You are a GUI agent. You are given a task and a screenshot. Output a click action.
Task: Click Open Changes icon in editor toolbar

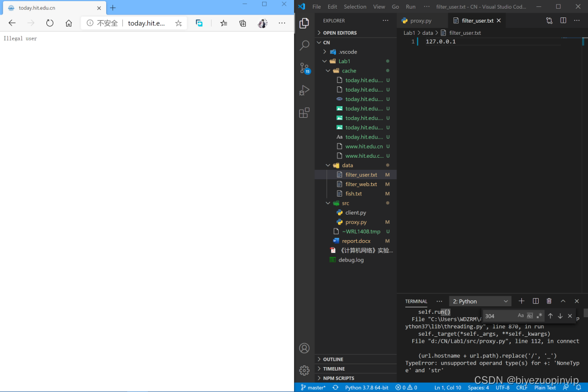tap(549, 21)
